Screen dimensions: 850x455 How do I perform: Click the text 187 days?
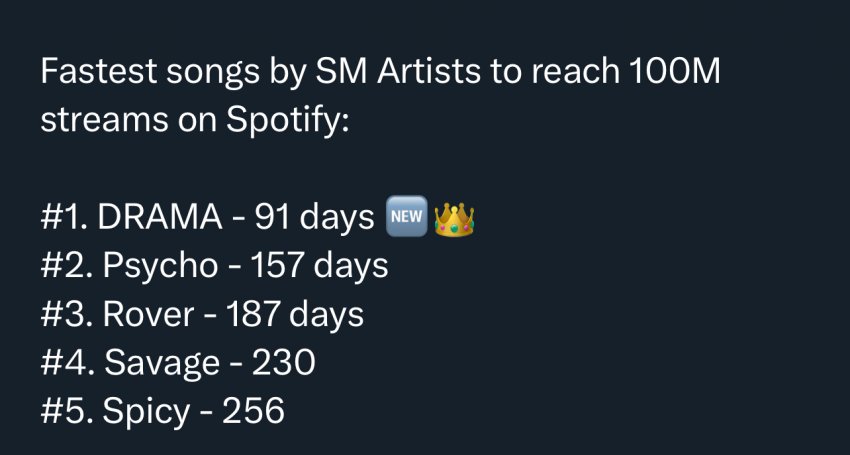(294, 315)
